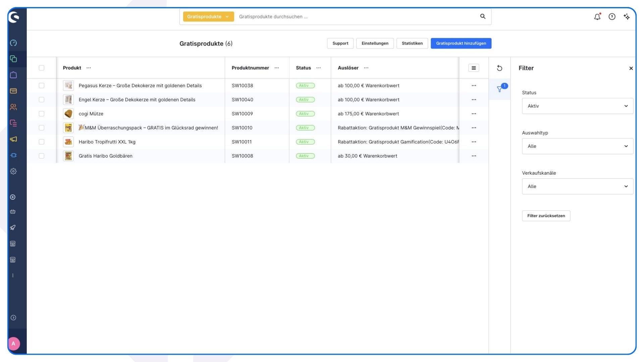644x362 pixels.
Task: Open the Verkaufskanäle filter dropdown
Action: (x=578, y=186)
